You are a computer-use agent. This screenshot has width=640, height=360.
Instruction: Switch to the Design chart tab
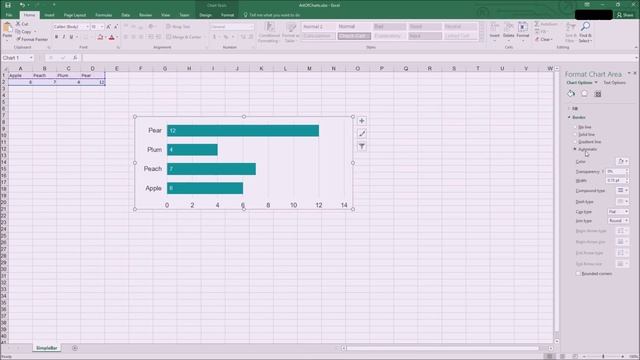(x=205, y=15)
